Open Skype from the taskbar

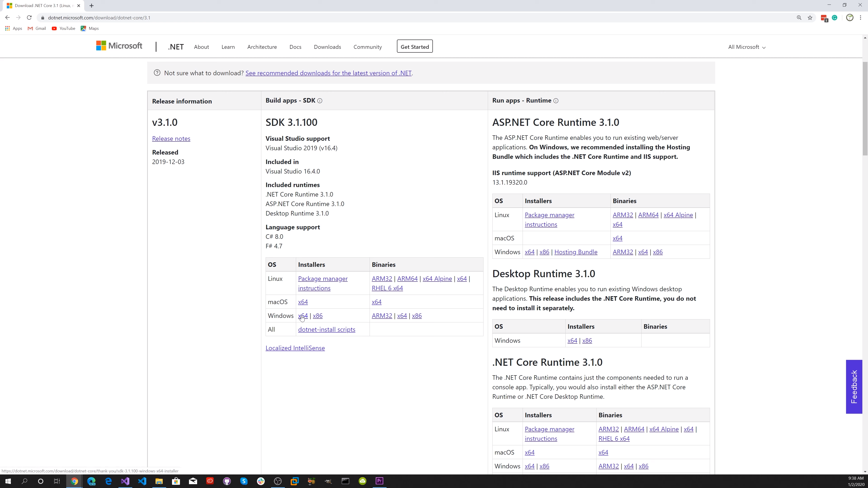244,481
